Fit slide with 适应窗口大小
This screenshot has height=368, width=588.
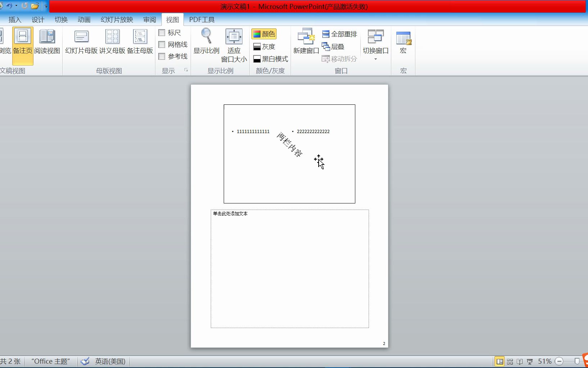pos(234,46)
